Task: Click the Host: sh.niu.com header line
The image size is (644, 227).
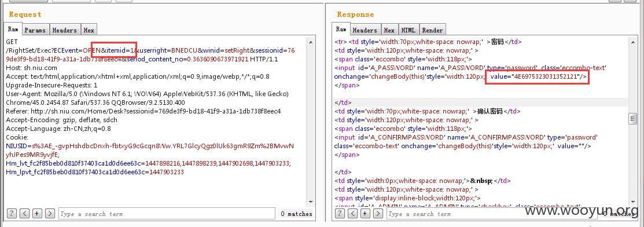Action: point(32,68)
